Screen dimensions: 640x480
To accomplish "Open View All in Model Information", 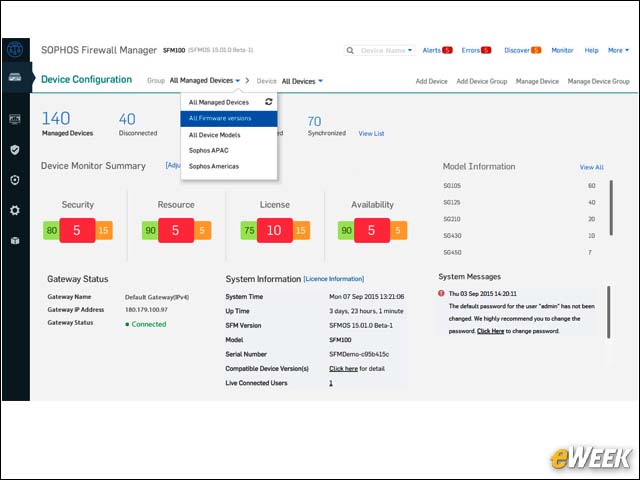I will pyautogui.click(x=591, y=167).
